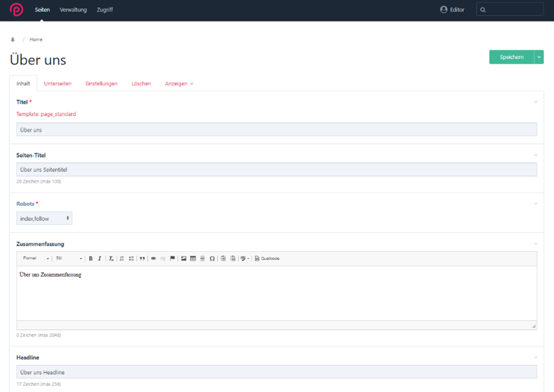Insert a block quote
The height and width of the screenshot is (392, 554).
(x=142, y=258)
